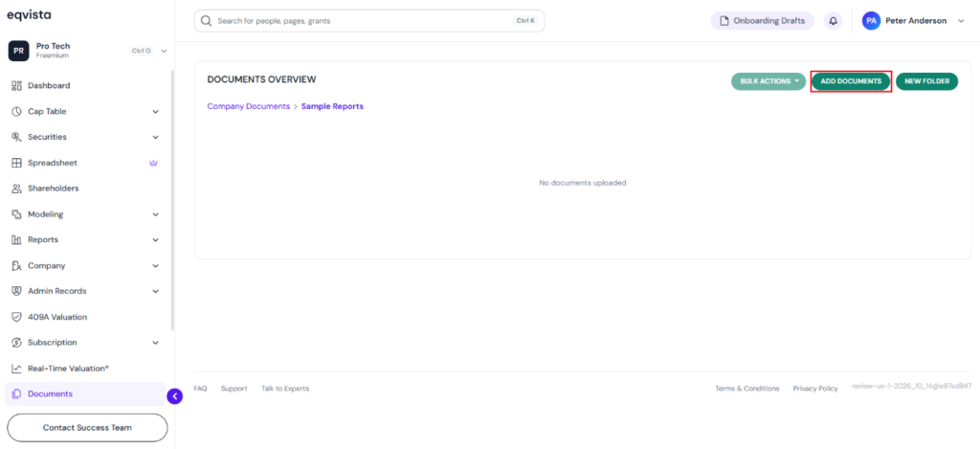The height and width of the screenshot is (449, 980).
Task: Open Onboarding Drafts
Action: coord(763,21)
